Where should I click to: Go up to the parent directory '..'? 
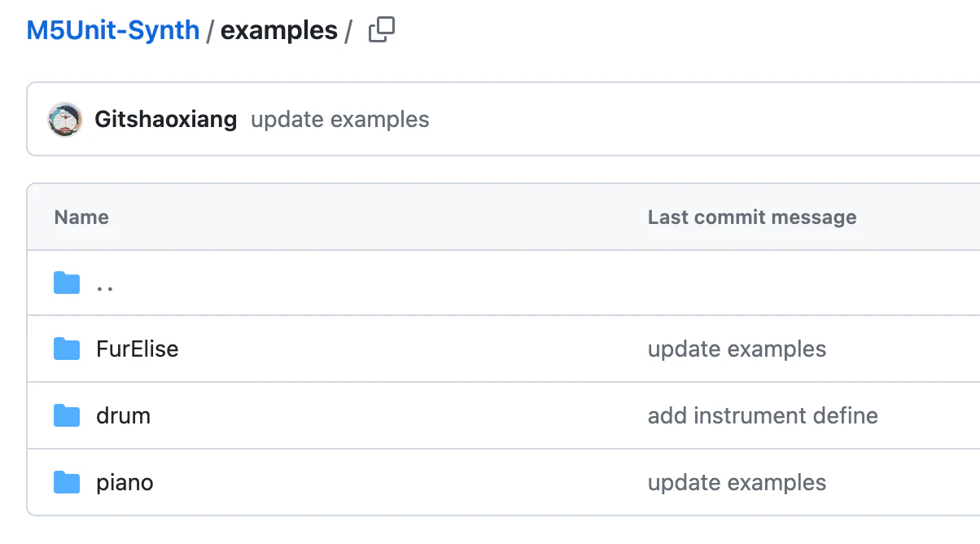tap(104, 283)
